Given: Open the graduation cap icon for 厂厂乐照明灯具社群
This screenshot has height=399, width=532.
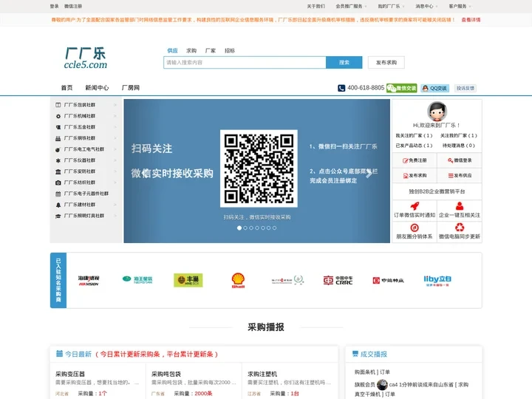Looking at the screenshot, I should click(x=58, y=216).
